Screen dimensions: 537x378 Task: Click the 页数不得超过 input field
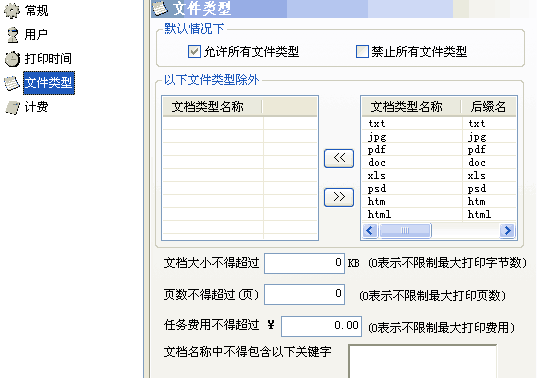(304, 294)
